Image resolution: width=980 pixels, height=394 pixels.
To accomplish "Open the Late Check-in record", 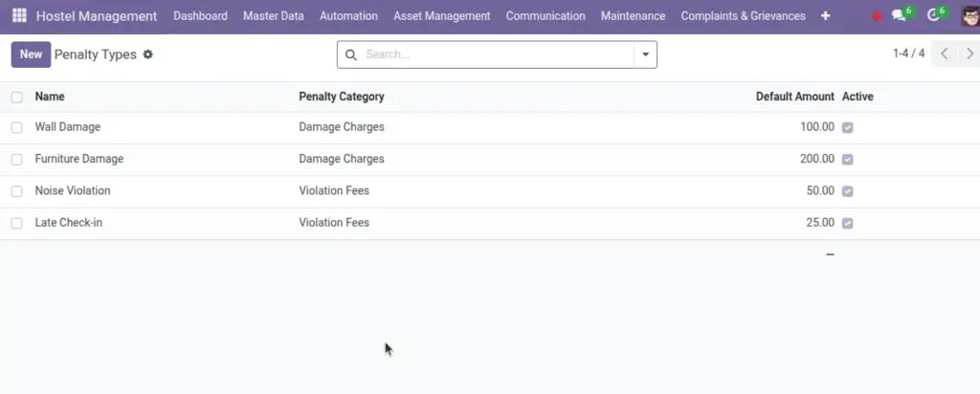I will [x=69, y=222].
